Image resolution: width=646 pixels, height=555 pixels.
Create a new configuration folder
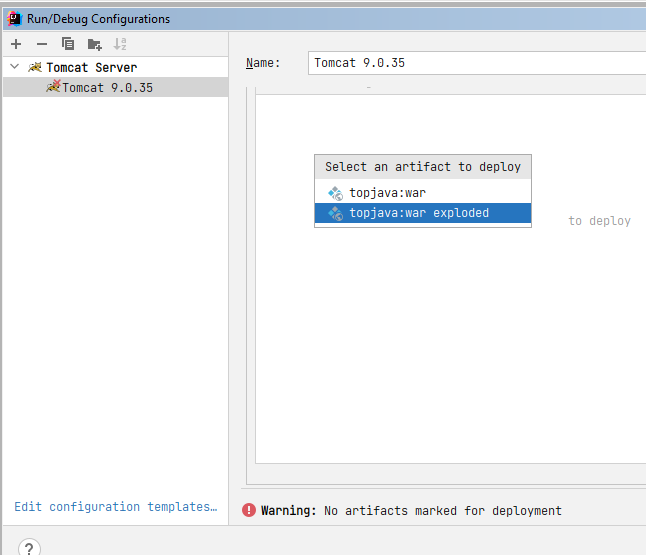coord(94,44)
